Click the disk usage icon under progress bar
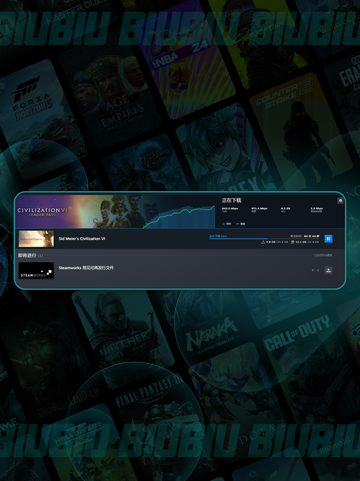The height and width of the screenshot is (481, 360). point(292,242)
